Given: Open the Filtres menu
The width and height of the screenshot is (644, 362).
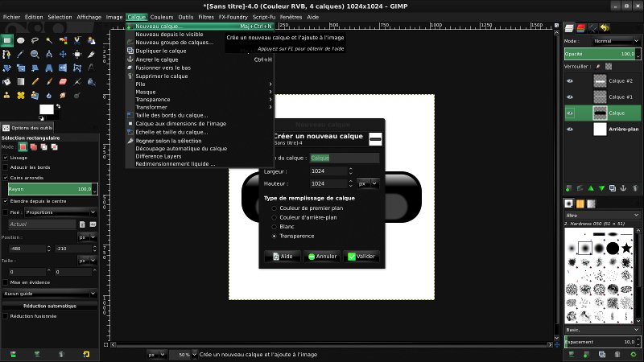Looking at the screenshot, I should pos(206,17).
